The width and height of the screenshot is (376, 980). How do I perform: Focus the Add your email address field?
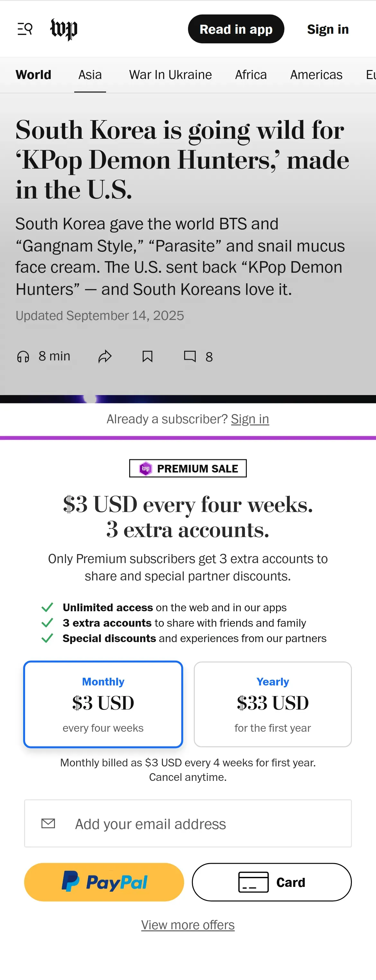pos(188,823)
